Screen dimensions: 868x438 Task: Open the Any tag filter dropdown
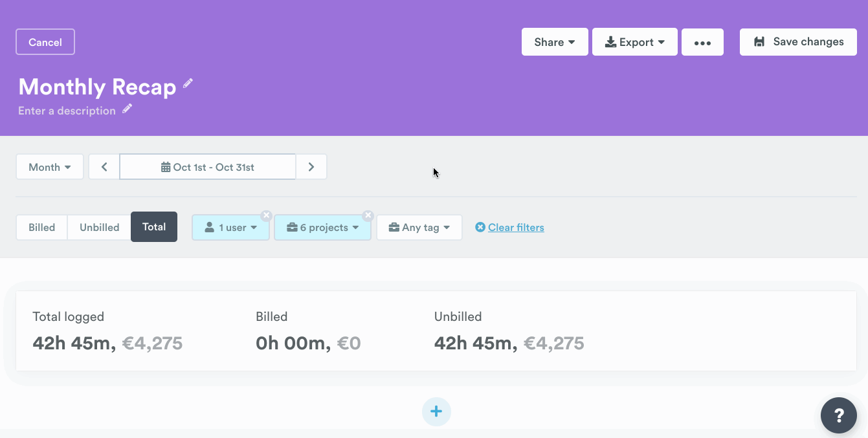(419, 228)
